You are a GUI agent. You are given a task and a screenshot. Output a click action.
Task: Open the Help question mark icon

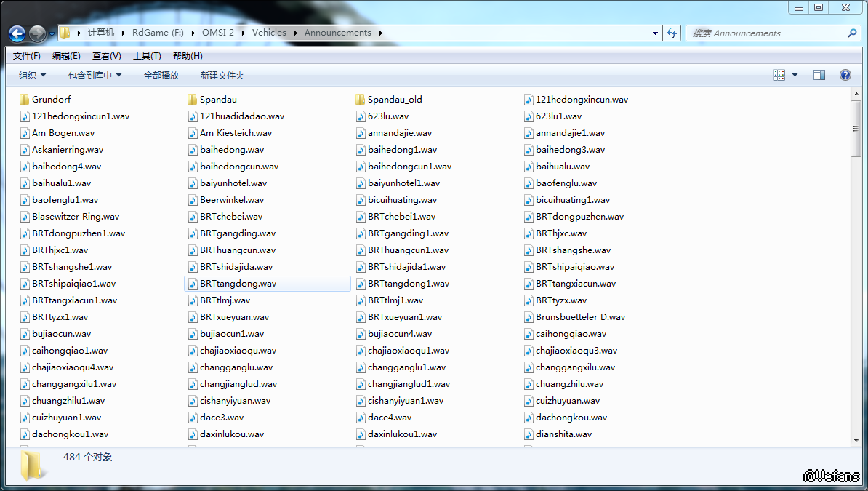click(845, 75)
